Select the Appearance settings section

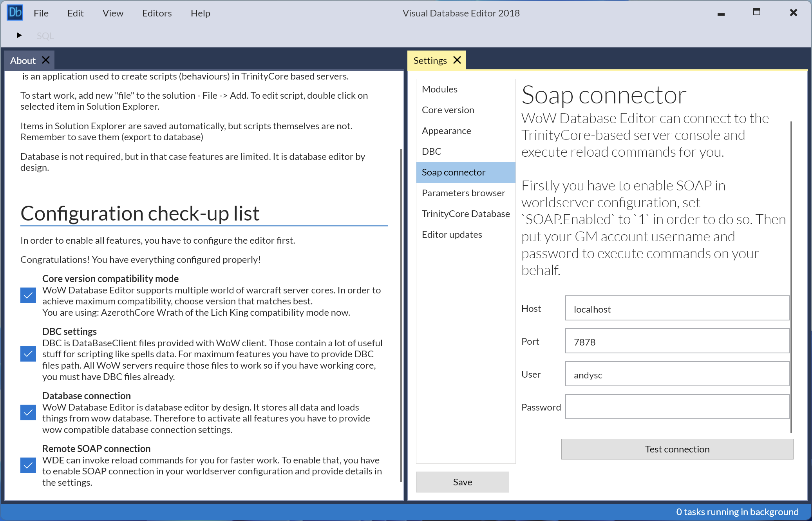447,130
